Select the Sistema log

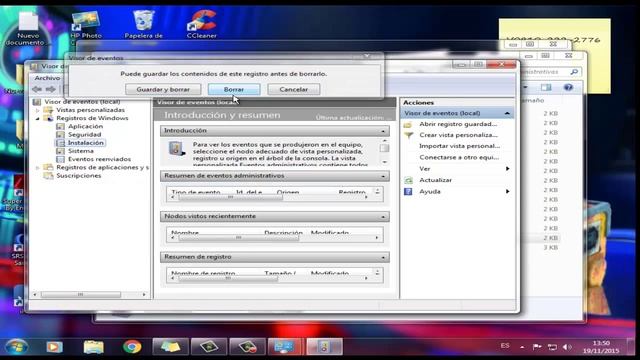pos(81,151)
